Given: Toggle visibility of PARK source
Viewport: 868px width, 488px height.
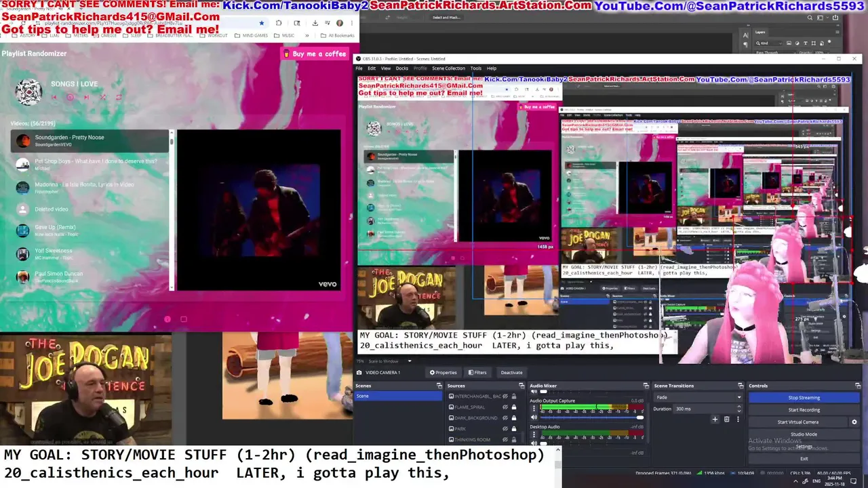Looking at the screenshot, I should [505, 429].
